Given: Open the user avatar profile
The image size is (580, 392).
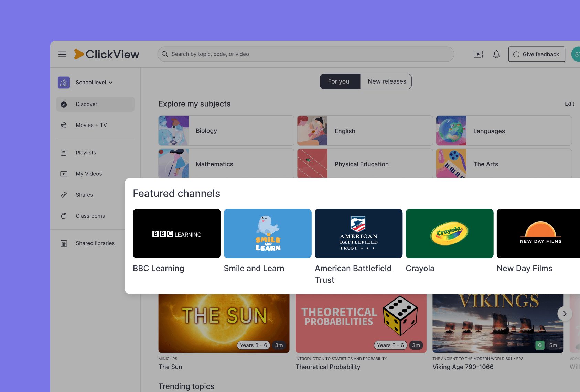Looking at the screenshot, I should [x=576, y=54].
